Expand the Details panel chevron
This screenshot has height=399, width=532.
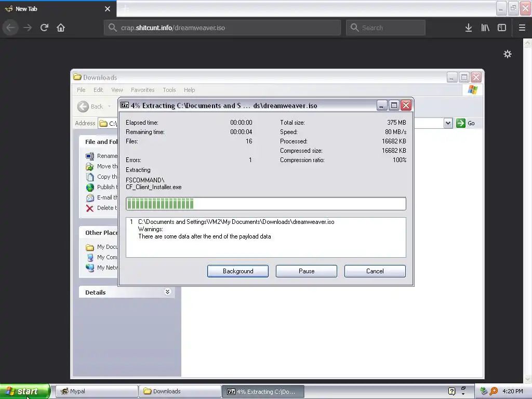167,292
